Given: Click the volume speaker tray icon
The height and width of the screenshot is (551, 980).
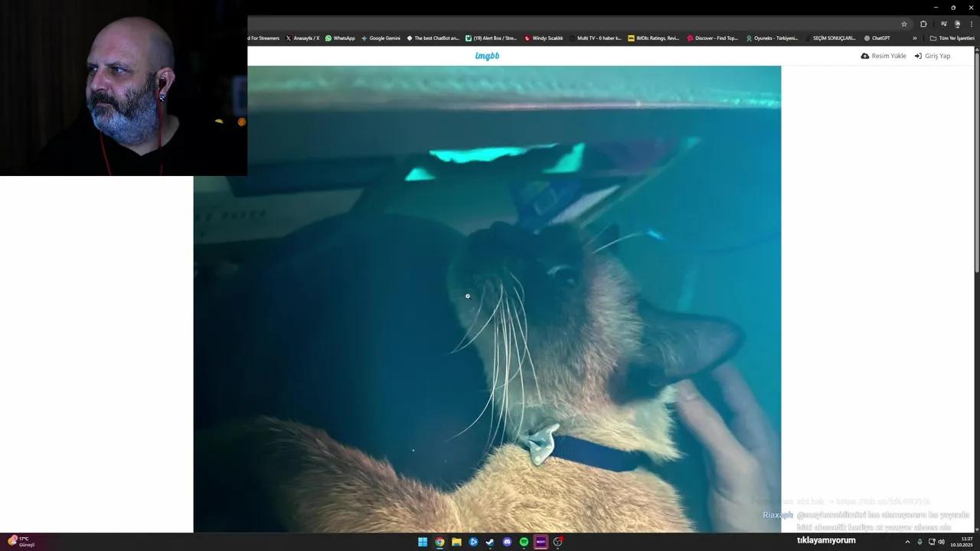Looking at the screenshot, I should click(x=941, y=542).
